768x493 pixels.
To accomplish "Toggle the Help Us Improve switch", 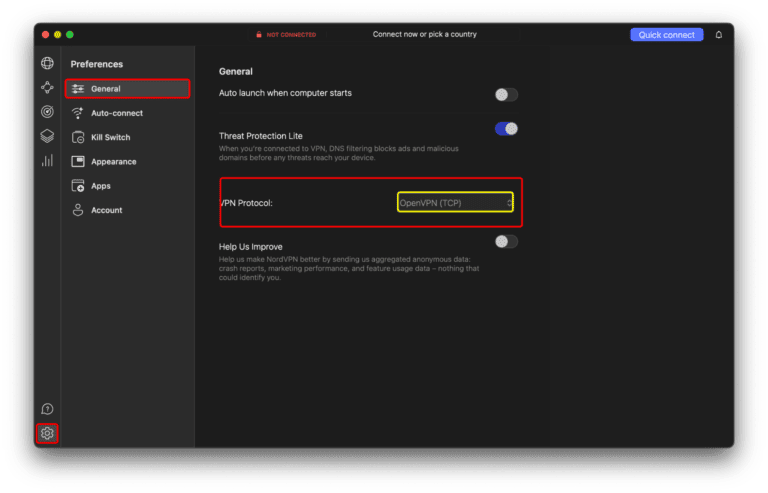I will [506, 241].
